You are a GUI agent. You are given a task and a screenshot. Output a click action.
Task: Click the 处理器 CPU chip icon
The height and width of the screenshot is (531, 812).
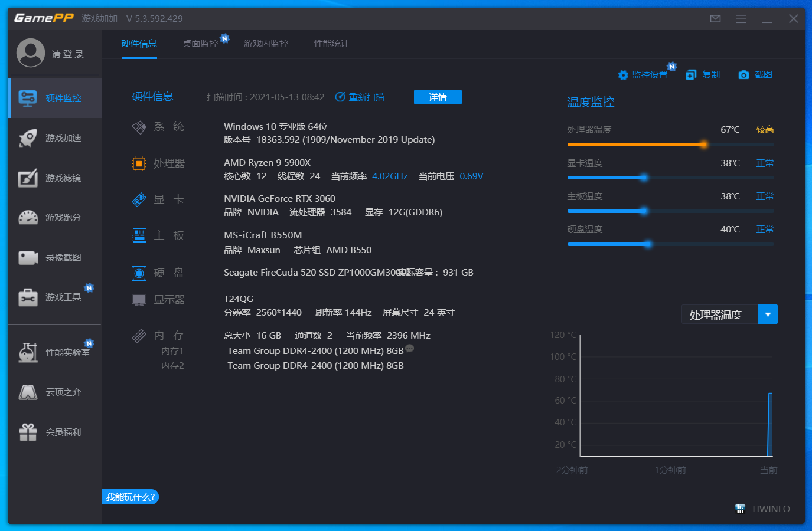point(139,163)
